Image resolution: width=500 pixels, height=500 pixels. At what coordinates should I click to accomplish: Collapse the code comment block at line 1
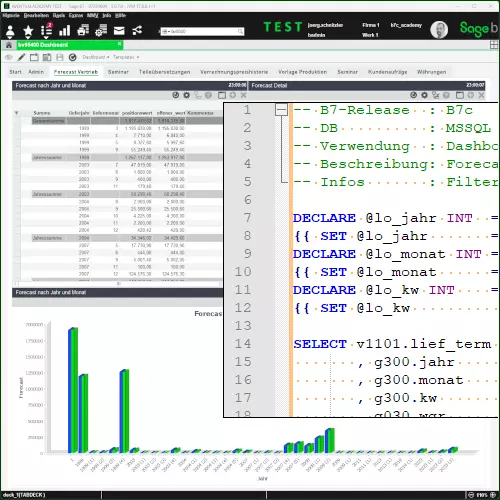pos(281,109)
